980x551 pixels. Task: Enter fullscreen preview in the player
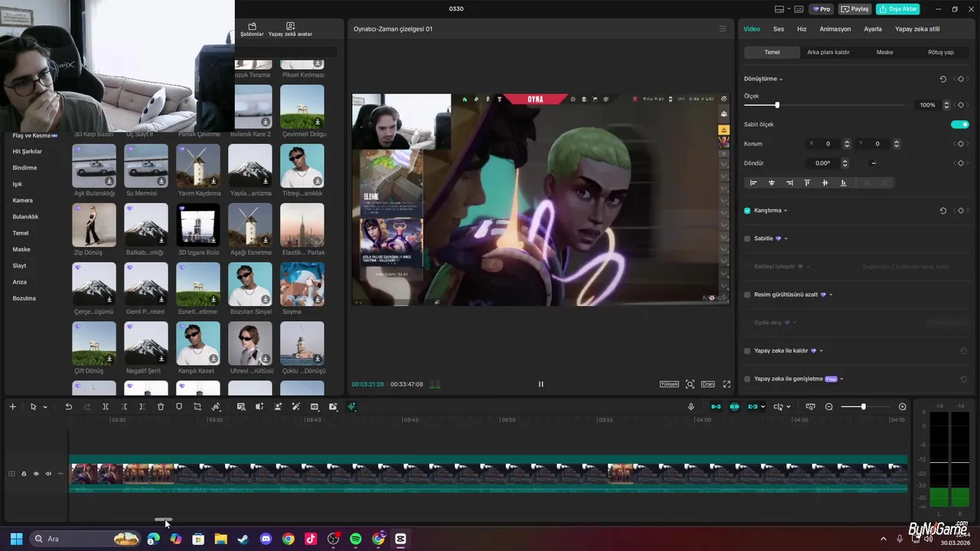(x=727, y=384)
